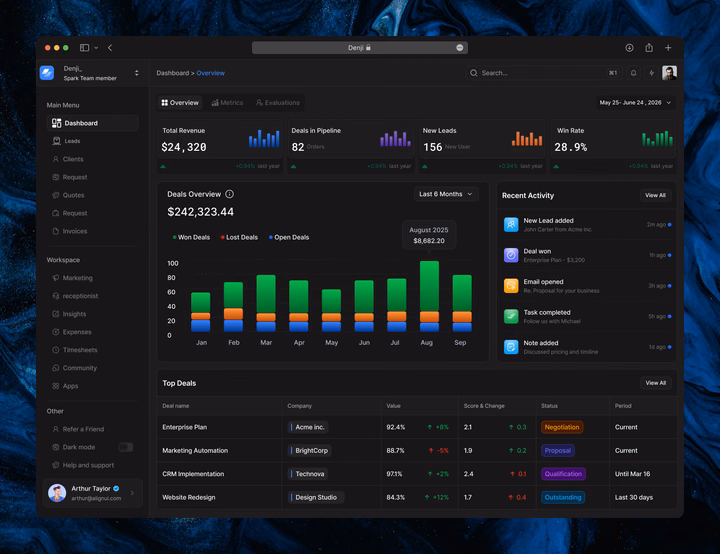Click the Search input field

(x=544, y=73)
